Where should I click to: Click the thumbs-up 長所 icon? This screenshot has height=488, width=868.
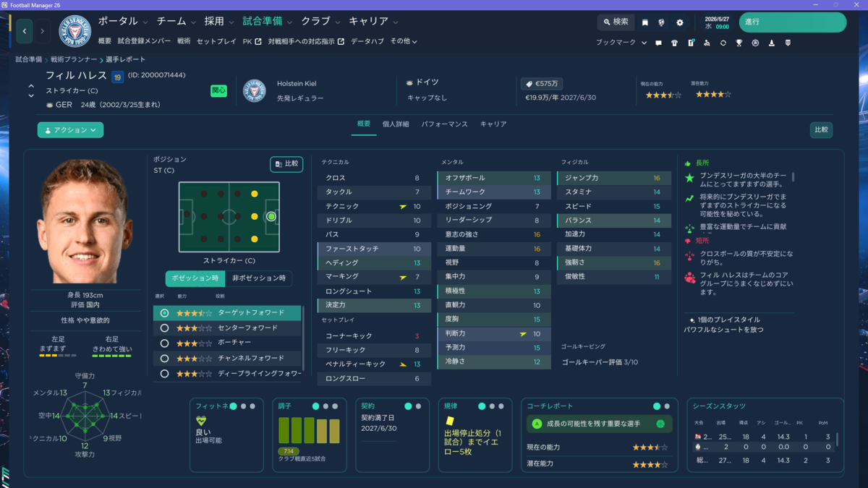tap(688, 163)
